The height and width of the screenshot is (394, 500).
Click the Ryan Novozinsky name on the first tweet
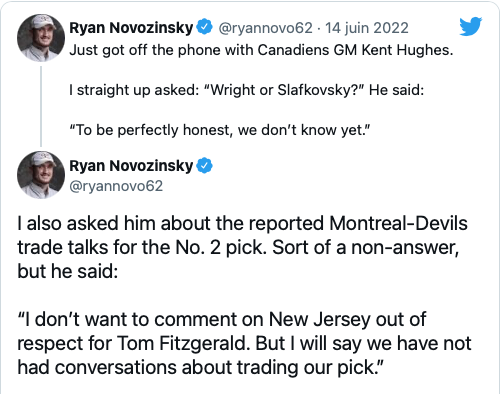(x=131, y=28)
